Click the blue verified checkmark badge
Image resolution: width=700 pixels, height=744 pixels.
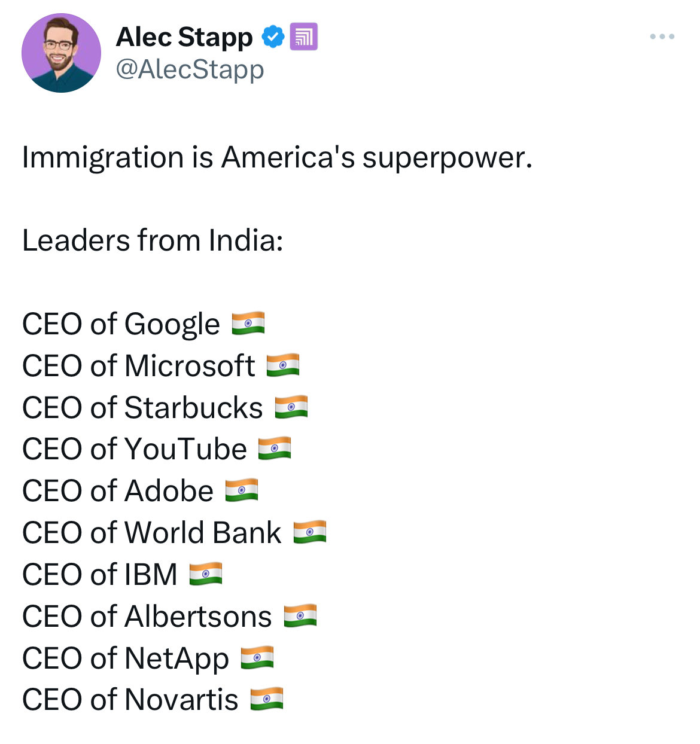click(273, 37)
